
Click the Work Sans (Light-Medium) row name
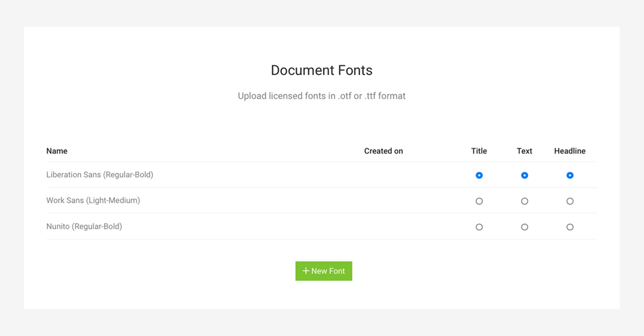click(93, 201)
